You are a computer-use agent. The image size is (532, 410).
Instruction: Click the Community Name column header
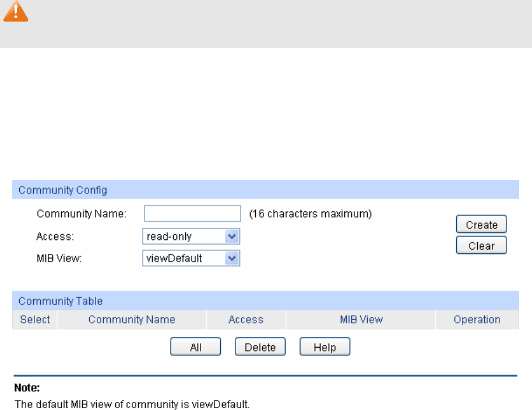(132, 320)
